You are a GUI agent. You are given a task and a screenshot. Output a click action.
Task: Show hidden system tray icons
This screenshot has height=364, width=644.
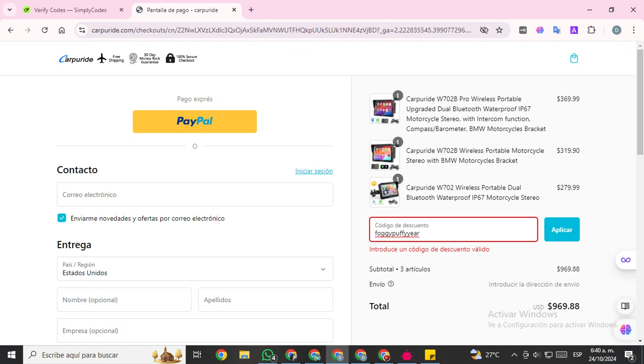(x=514, y=355)
